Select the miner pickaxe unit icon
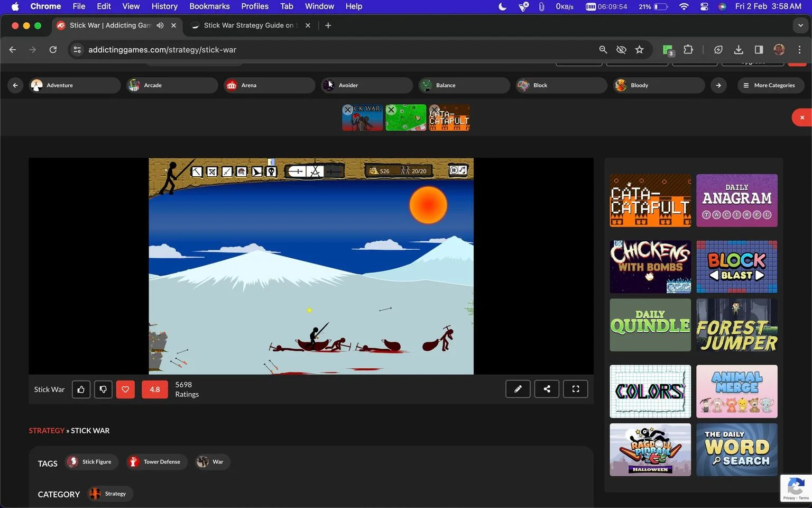 tap(197, 171)
